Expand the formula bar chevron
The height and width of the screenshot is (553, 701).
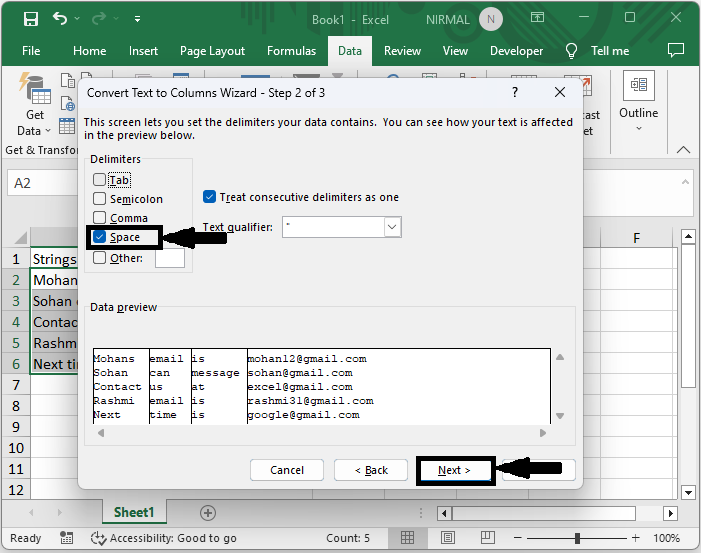[685, 182]
